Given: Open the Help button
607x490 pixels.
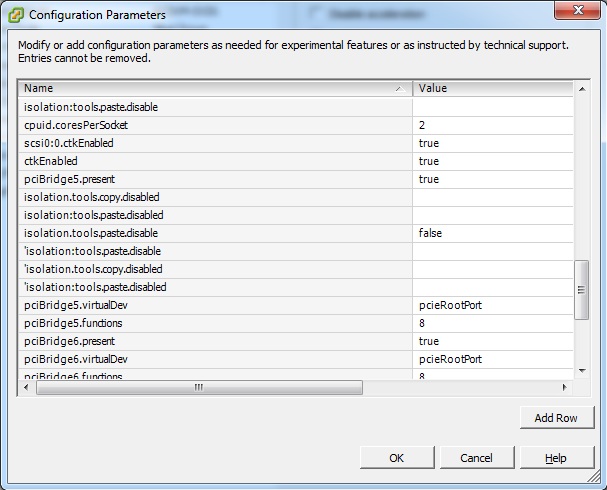Looking at the screenshot, I should (x=556, y=458).
